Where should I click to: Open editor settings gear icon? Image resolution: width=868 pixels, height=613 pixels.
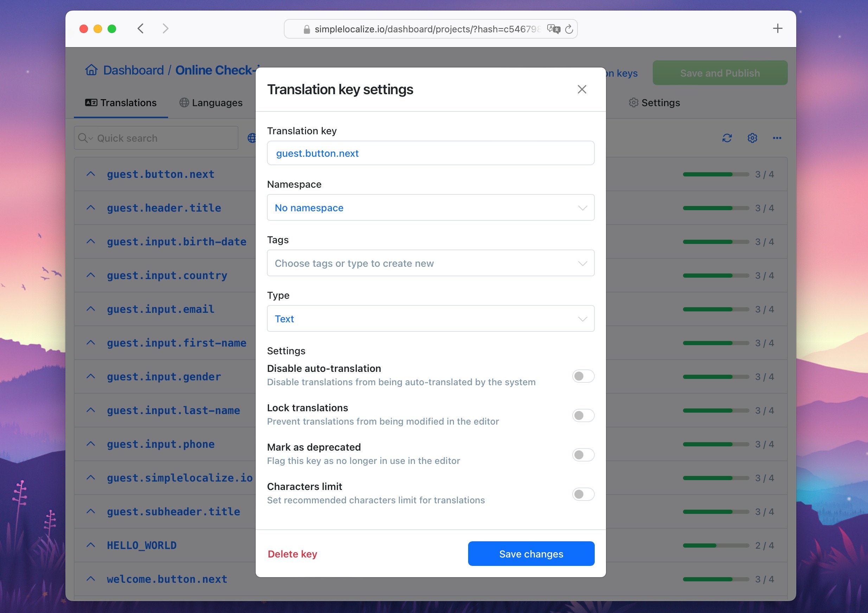click(x=752, y=138)
